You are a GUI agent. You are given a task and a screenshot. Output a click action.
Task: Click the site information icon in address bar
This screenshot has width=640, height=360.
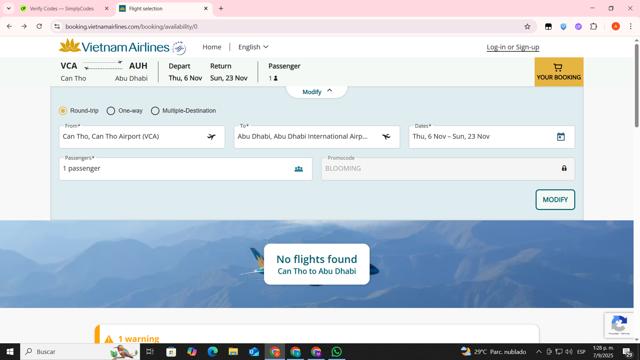(57, 27)
